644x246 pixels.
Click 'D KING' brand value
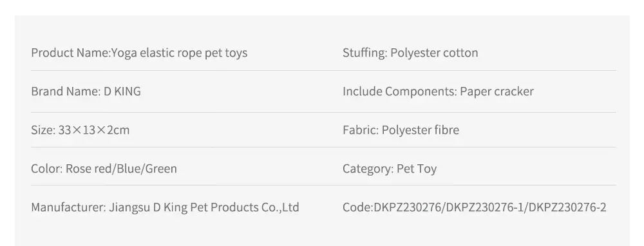[122, 91]
